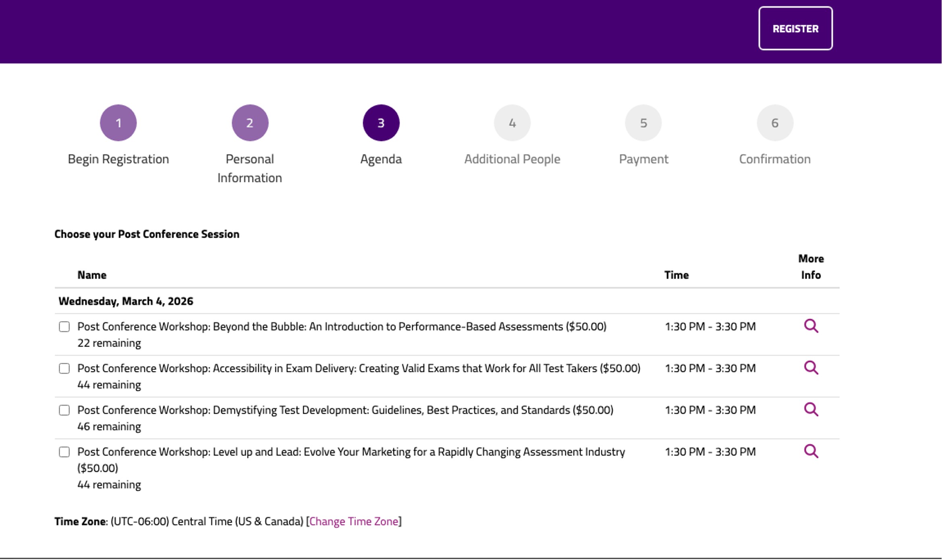Click the Begin Registration step label
Image resolution: width=942 pixels, height=560 pixels.
coord(118,159)
